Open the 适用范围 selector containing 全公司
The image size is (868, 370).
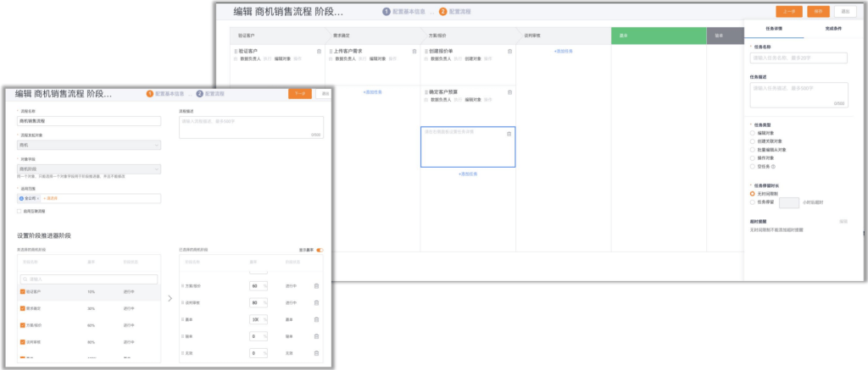point(89,198)
